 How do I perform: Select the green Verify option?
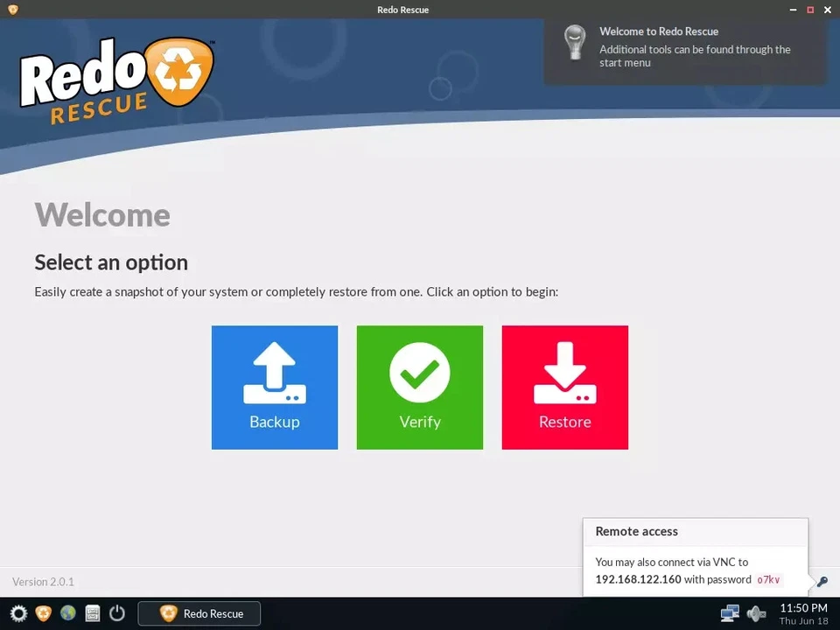click(x=419, y=387)
